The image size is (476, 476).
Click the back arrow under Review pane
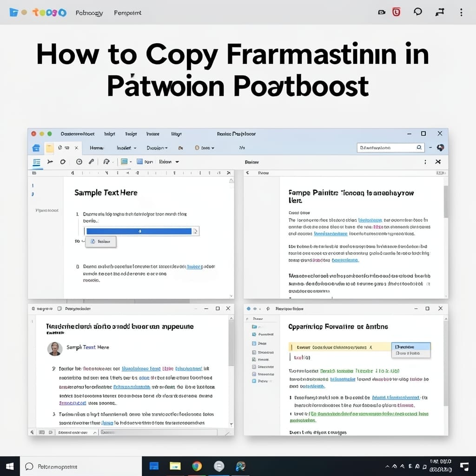[x=247, y=173]
